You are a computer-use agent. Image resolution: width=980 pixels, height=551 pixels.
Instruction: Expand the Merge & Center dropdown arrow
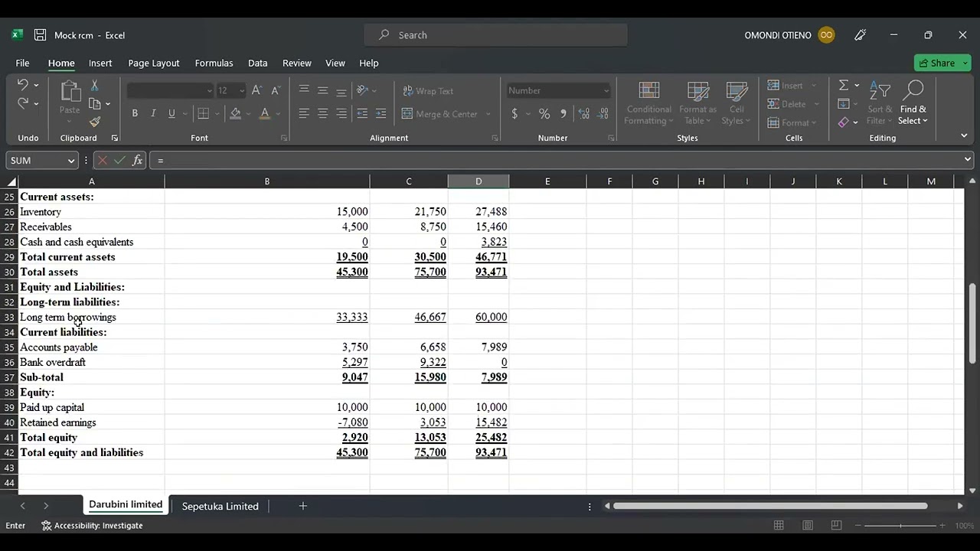coord(488,114)
